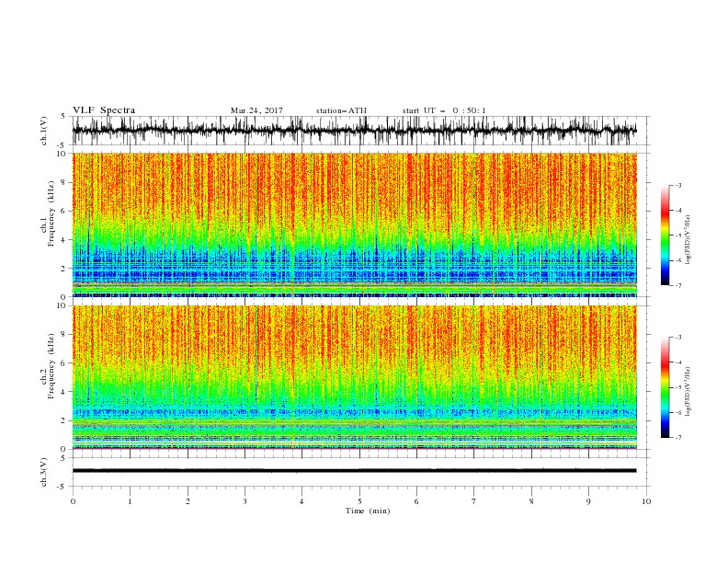The width and height of the screenshot is (728, 563).
Task: Click the "start UT = 0:50:1" label
Action: (444, 110)
